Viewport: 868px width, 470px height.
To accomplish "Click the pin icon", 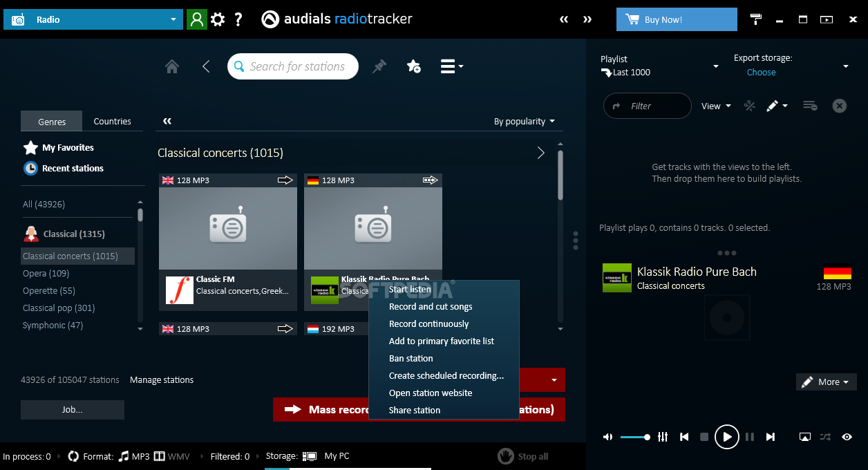I will click(x=379, y=66).
